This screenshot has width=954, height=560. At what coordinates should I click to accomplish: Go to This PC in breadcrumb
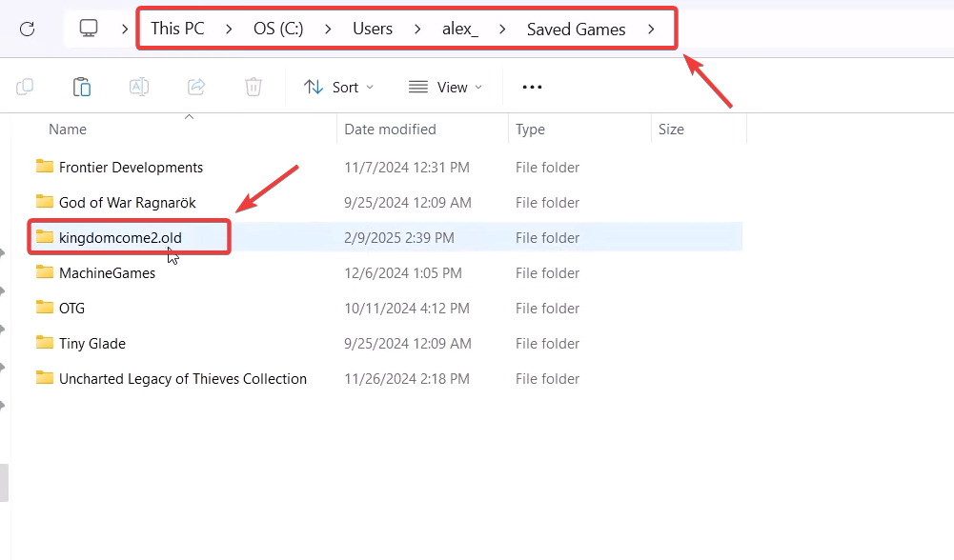coord(177,29)
